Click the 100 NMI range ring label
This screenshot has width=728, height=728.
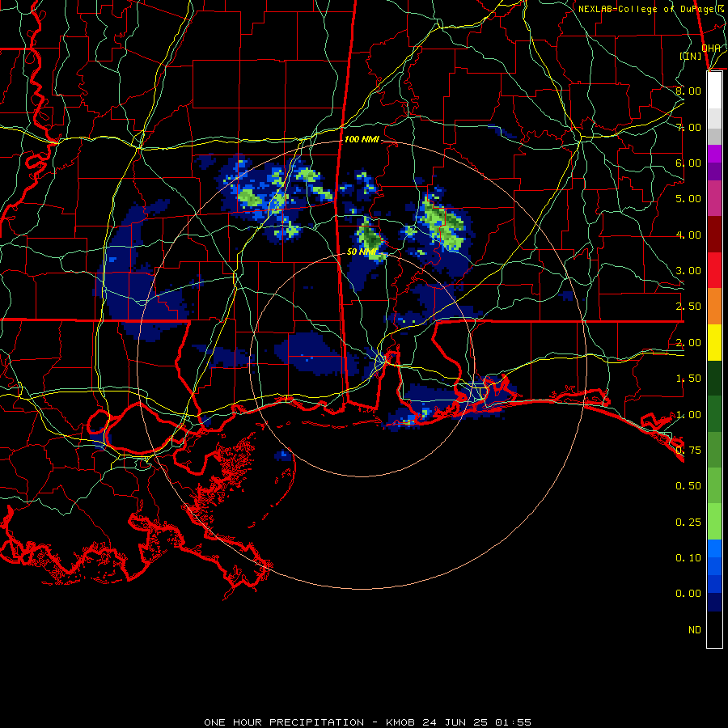click(x=362, y=139)
